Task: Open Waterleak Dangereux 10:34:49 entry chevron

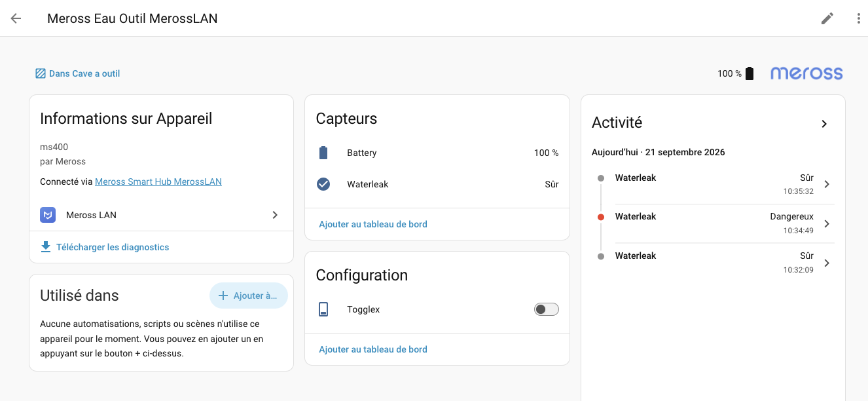Action: click(827, 223)
